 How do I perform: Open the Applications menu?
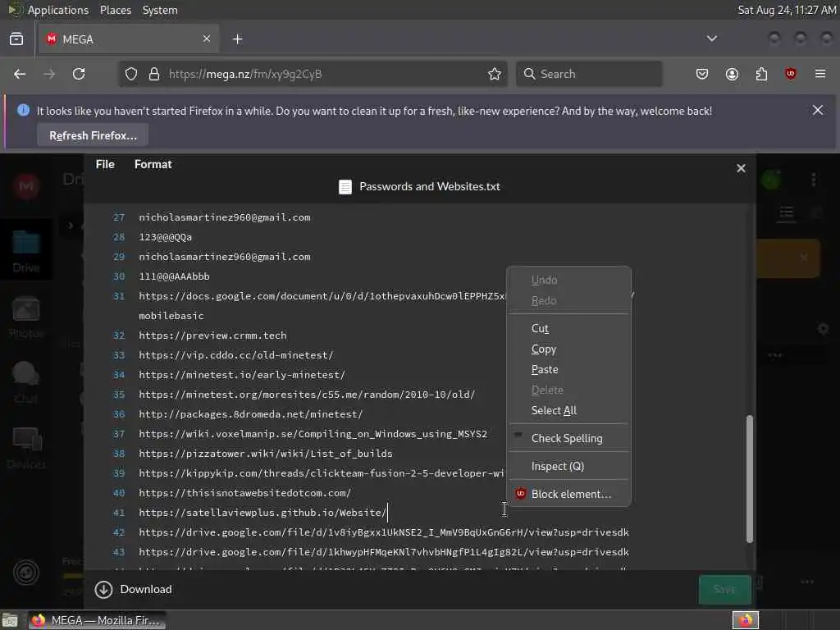[x=58, y=10]
